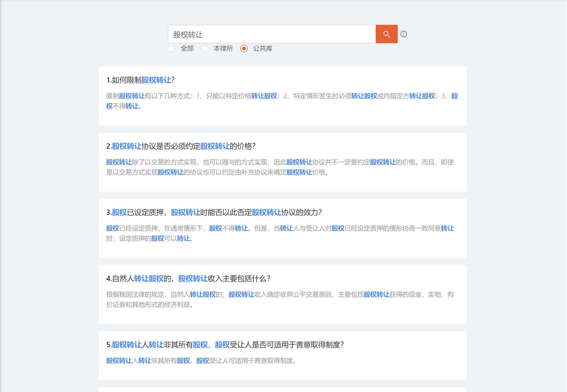Open result 4 about 自然人转让股权 income
The height and width of the screenshot is (392, 567).
188,278
